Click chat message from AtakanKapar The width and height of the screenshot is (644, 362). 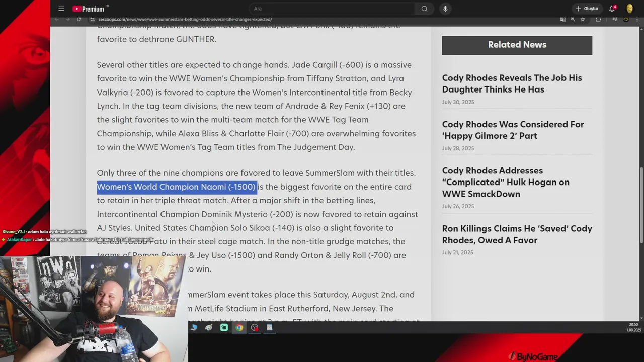pos(78,240)
